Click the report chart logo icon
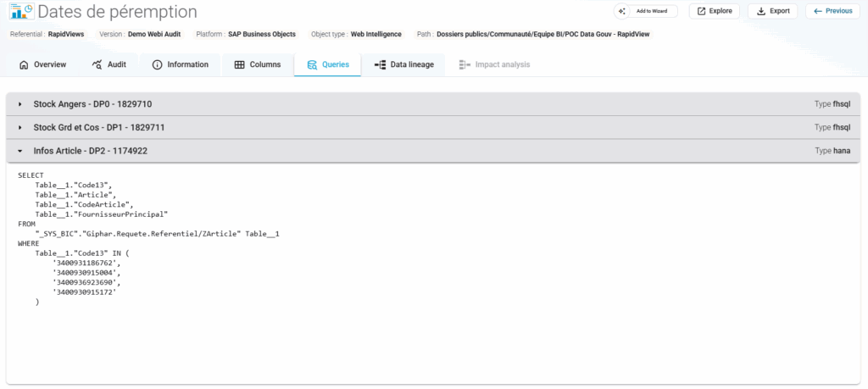The width and height of the screenshot is (868, 389). click(x=21, y=10)
